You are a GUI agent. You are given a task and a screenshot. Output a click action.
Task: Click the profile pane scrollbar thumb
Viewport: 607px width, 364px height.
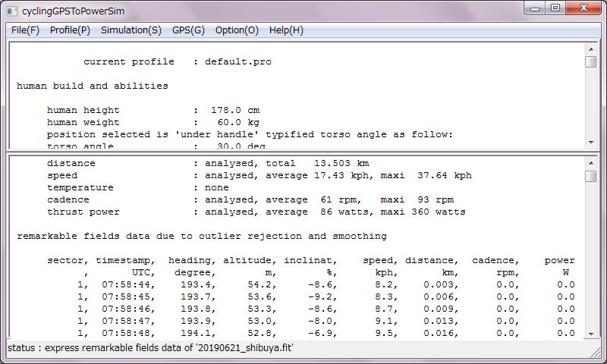coord(591,61)
